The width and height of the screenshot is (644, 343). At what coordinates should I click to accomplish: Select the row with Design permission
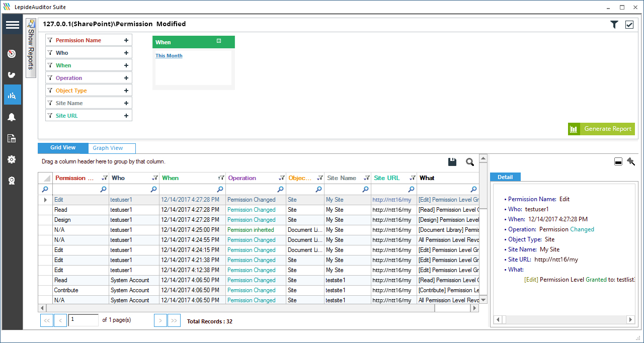(259, 220)
